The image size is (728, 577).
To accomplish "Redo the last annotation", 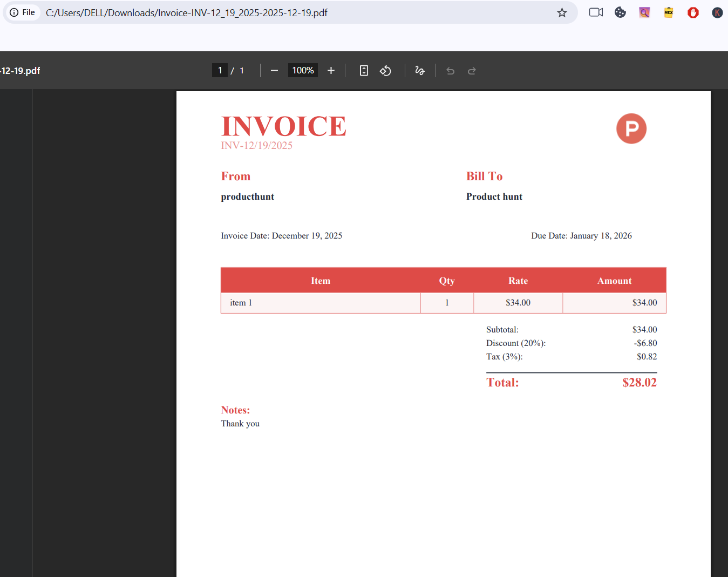I will click(x=472, y=70).
